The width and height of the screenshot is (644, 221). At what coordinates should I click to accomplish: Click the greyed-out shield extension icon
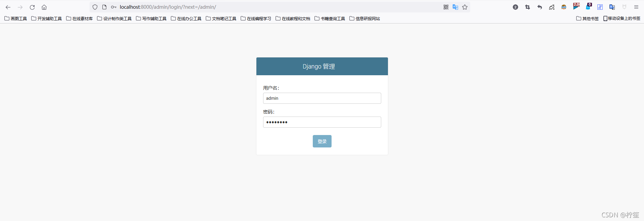click(624, 7)
